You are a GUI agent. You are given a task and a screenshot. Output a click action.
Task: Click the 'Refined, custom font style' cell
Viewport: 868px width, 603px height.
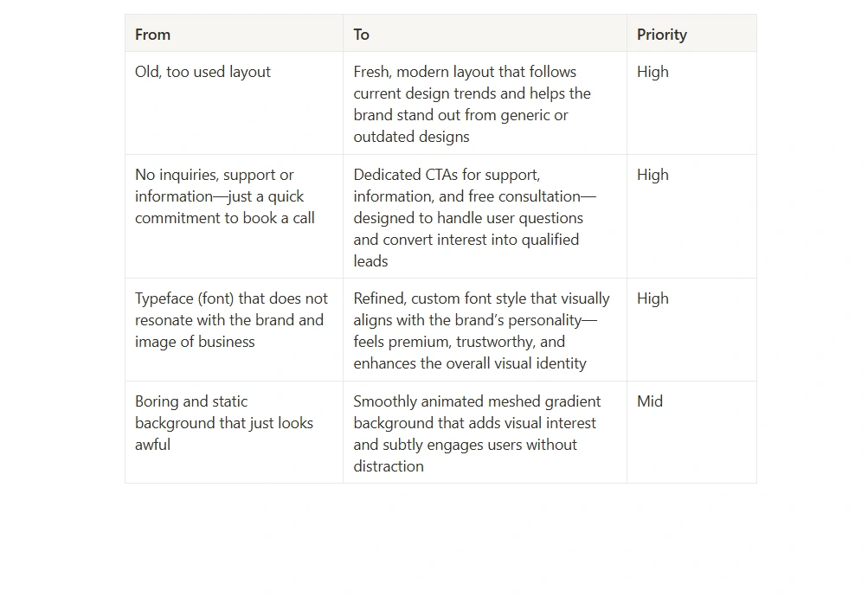point(485,330)
